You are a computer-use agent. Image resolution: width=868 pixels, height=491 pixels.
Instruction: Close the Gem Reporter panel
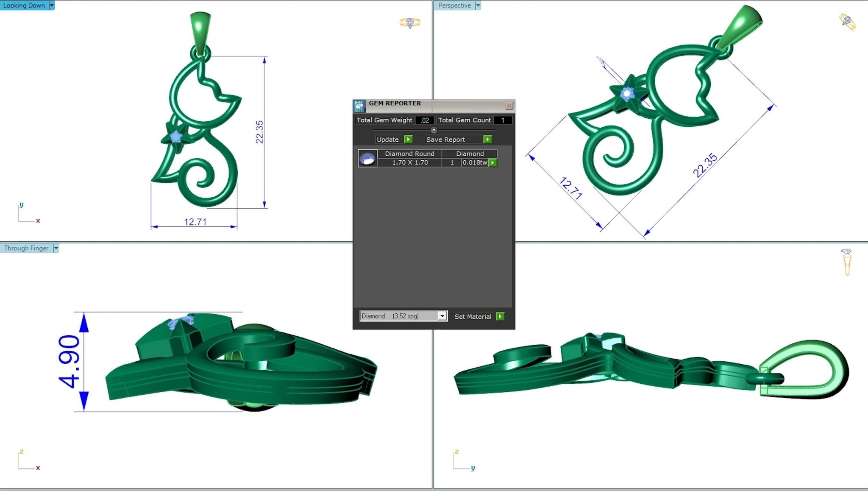[x=509, y=105]
